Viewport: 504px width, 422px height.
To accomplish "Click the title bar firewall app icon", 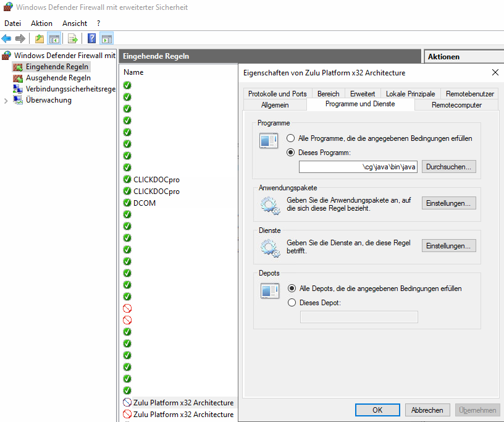I will click(8, 7).
